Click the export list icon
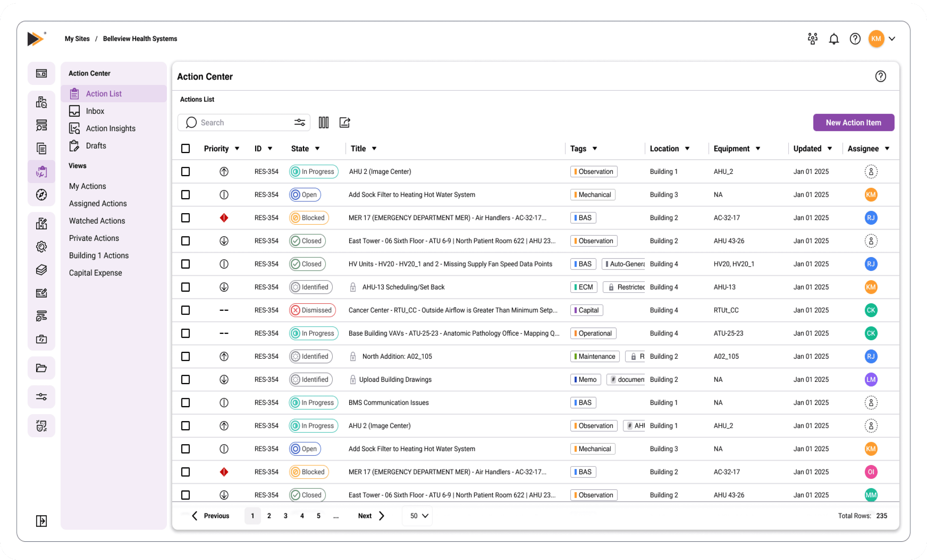This screenshot has width=927, height=560. point(344,123)
